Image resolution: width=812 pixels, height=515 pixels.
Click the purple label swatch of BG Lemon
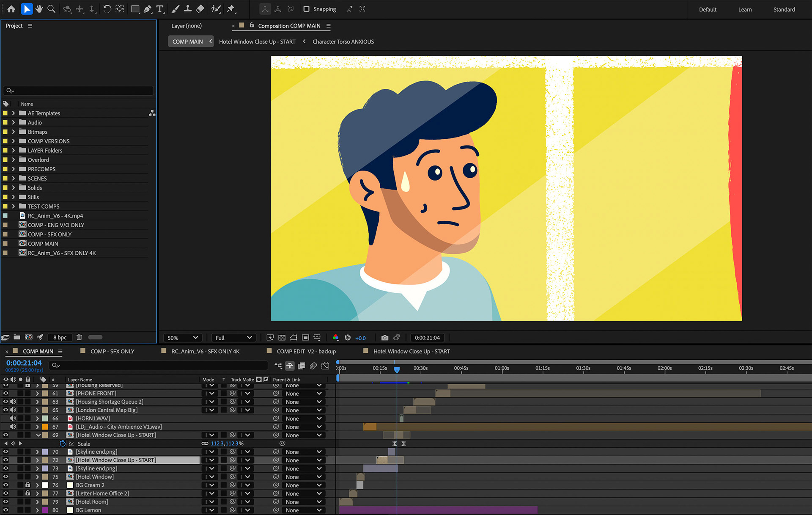[x=45, y=510]
